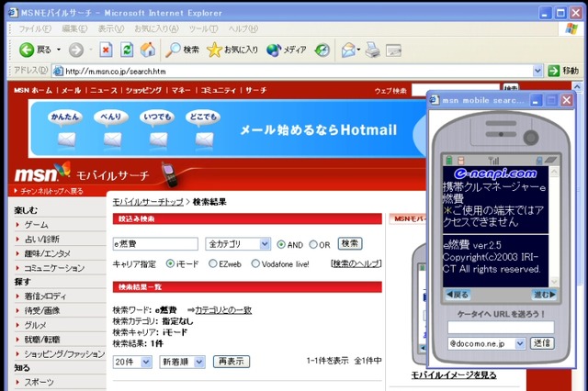The height and width of the screenshot is (391, 588).
Task: Click the 検索 button next to OR
Action: pos(350,244)
